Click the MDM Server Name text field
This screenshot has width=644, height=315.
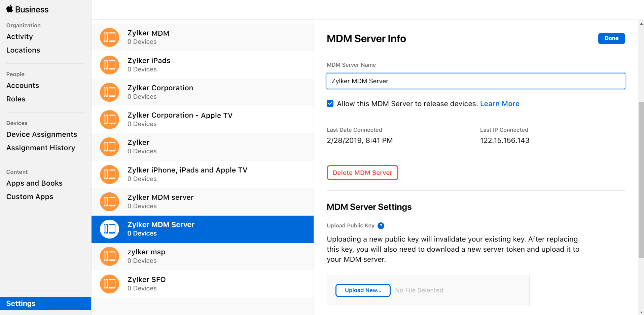click(x=475, y=81)
